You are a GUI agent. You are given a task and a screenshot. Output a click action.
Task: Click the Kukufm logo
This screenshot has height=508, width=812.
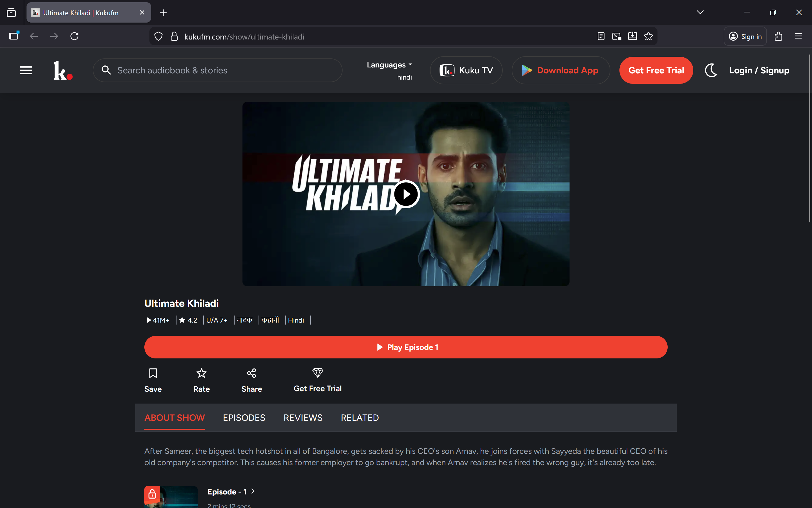tap(63, 70)
